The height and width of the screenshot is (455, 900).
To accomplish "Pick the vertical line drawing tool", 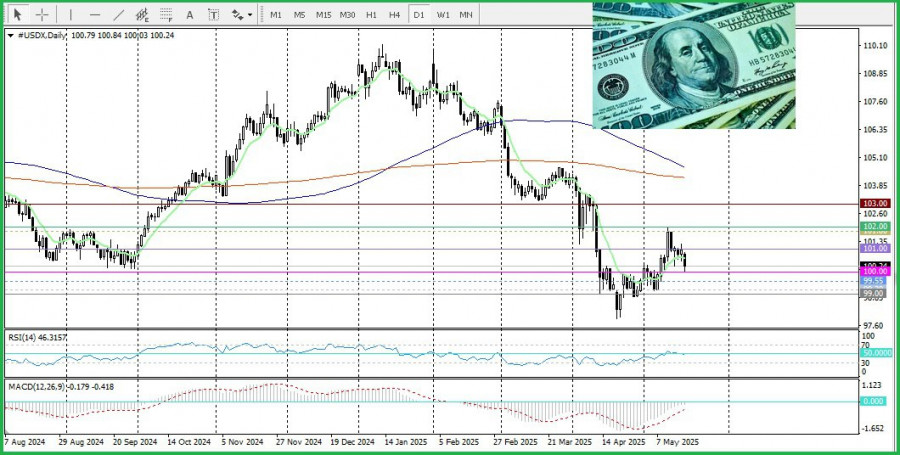I will coord(71,15).
